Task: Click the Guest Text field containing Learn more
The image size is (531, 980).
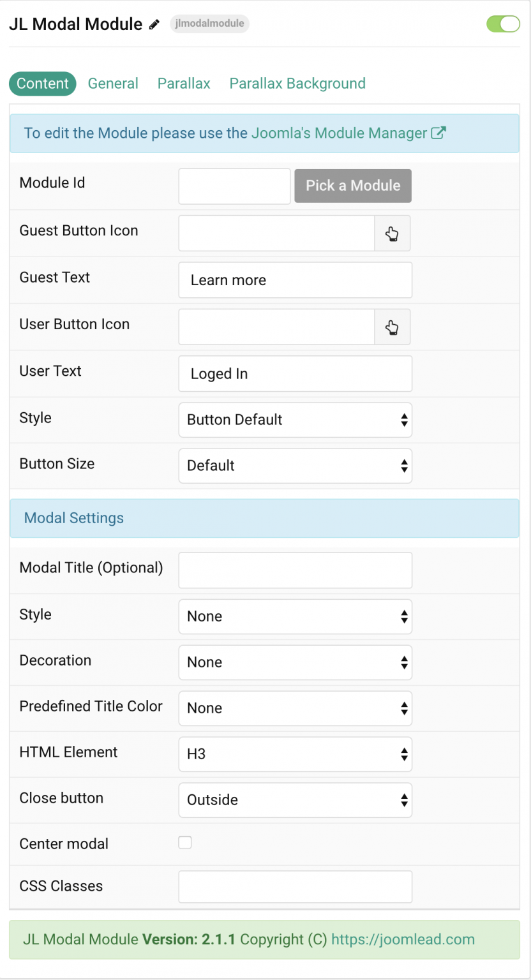Action: (295, 279)
